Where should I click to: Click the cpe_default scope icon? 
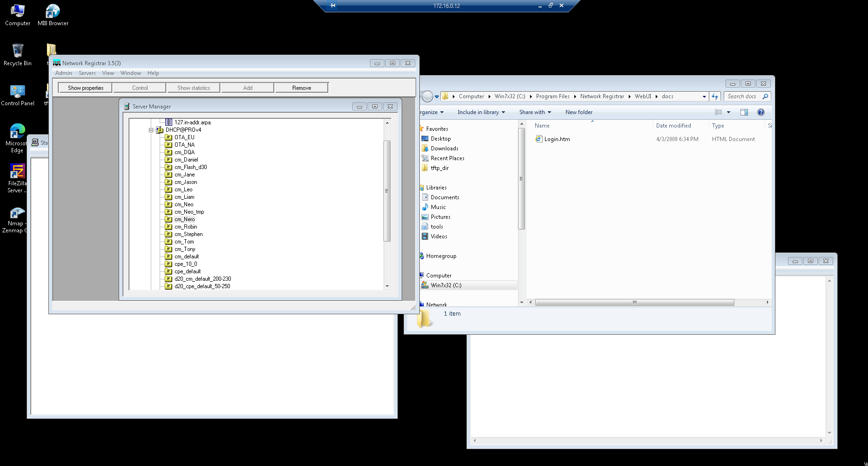coord(169,271)
